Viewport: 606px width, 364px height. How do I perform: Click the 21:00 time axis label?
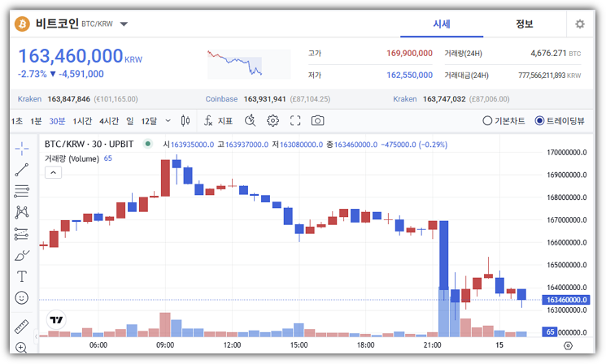tap(432, 345)
